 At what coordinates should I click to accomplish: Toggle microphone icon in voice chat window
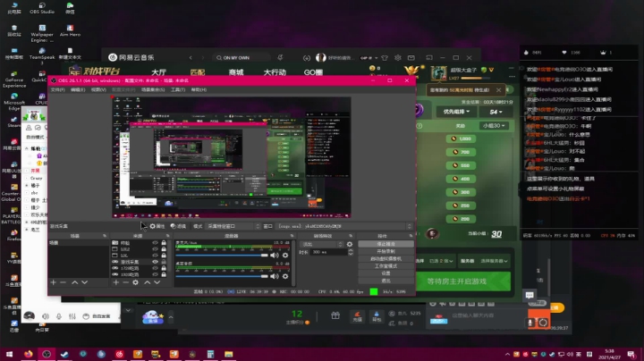click(x=59, y=316)
